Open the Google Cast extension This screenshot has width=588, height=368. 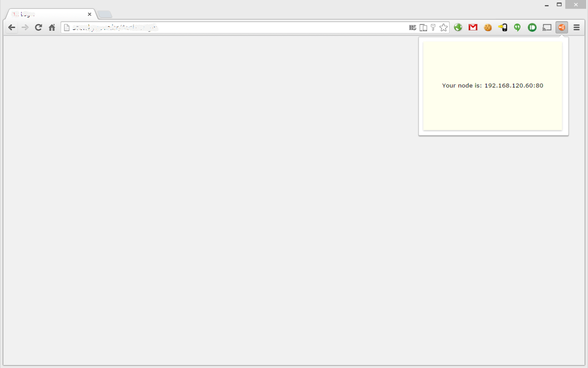547,28
